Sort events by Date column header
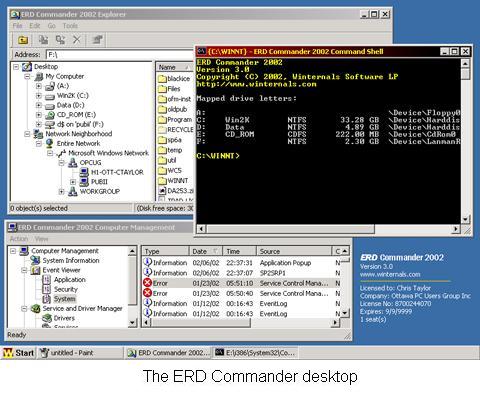 pos(206,251)
